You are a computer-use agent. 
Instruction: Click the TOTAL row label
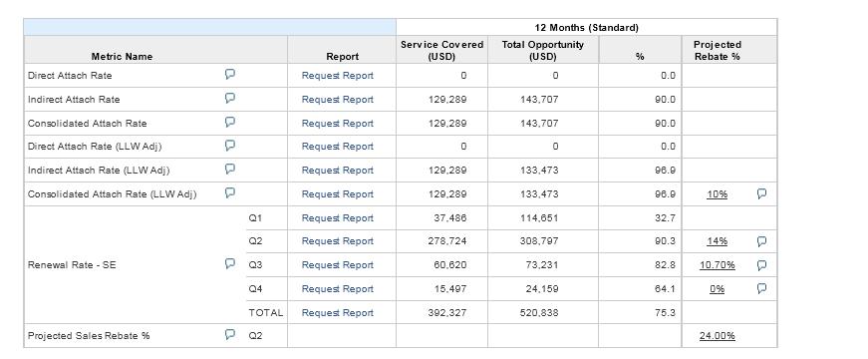click(x=266, y=312)
